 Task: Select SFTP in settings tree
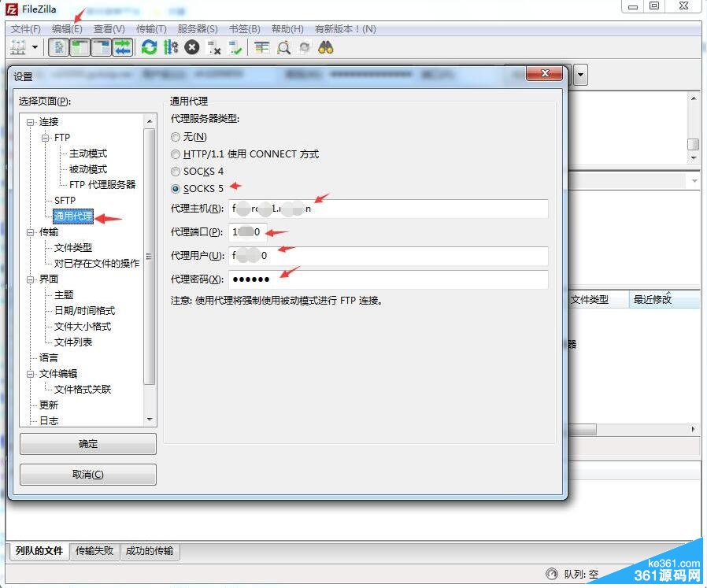tap(65, 200)
